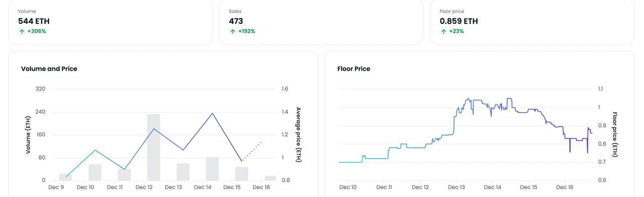Select the Volume 544 ETH stat card
Screen dimensions: 644x197
click(x=110, y=22)
